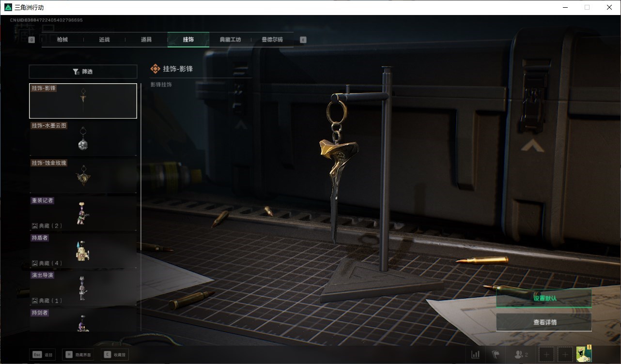Select the 挂饰 tab
Image resolution: width=621 pixels, height=364 pixels.
pos(188,40)
